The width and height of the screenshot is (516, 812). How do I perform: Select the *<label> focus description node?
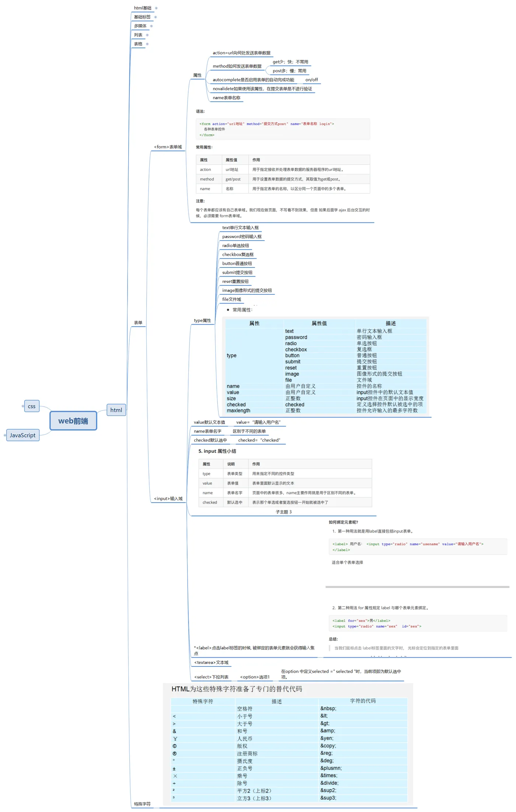coord(254,651)
